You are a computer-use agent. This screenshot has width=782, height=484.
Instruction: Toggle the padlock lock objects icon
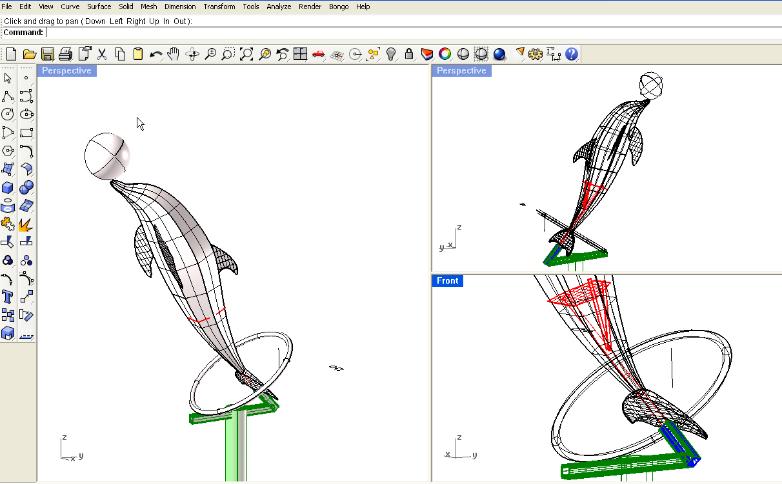coord(409,54)
